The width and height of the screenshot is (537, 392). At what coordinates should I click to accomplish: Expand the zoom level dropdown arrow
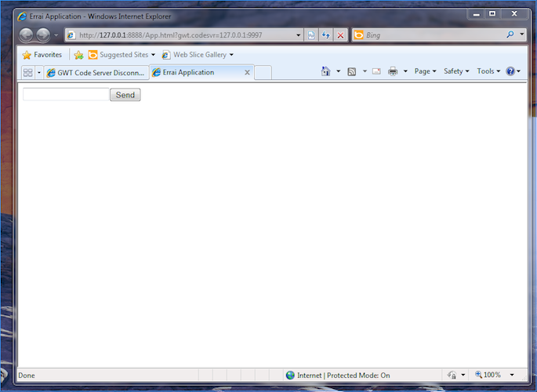[512, 375]
